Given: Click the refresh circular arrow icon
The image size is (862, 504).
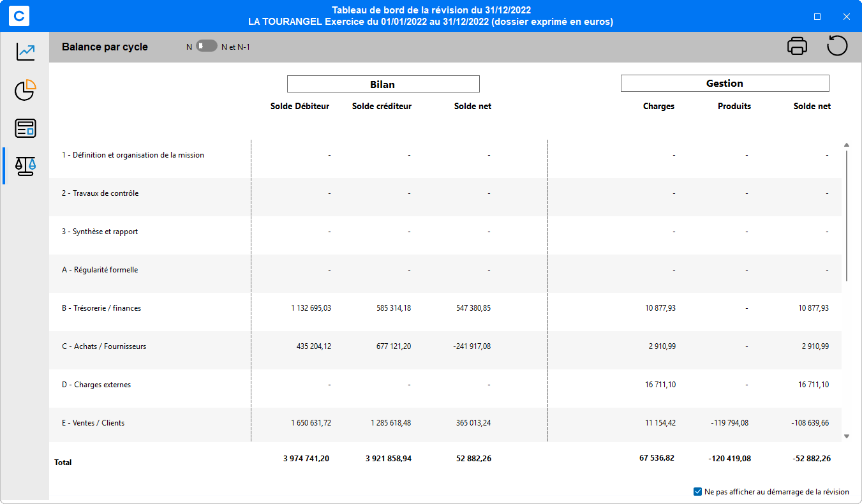Looking at the screenshot, I should pyautogui.click(x=837, y=46).
